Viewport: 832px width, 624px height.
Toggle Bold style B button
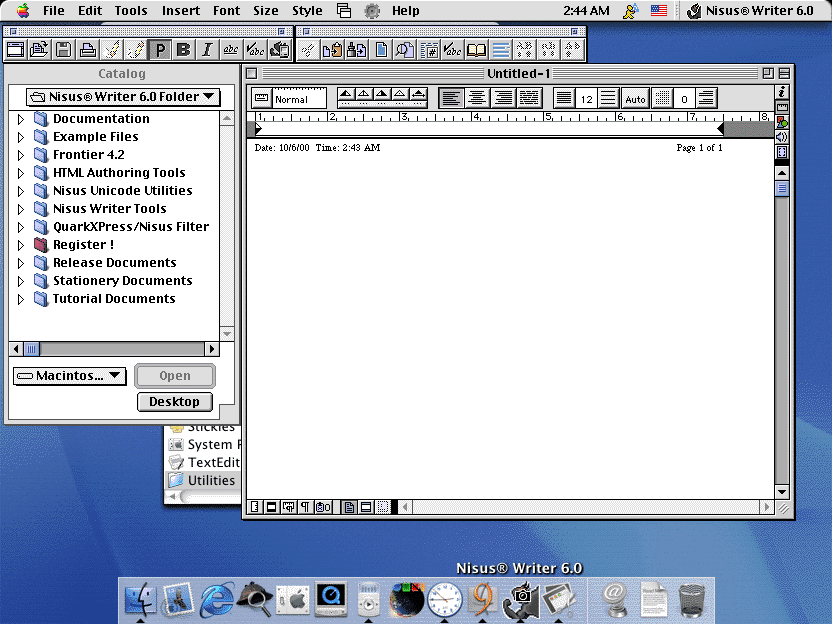pos(184,50)
